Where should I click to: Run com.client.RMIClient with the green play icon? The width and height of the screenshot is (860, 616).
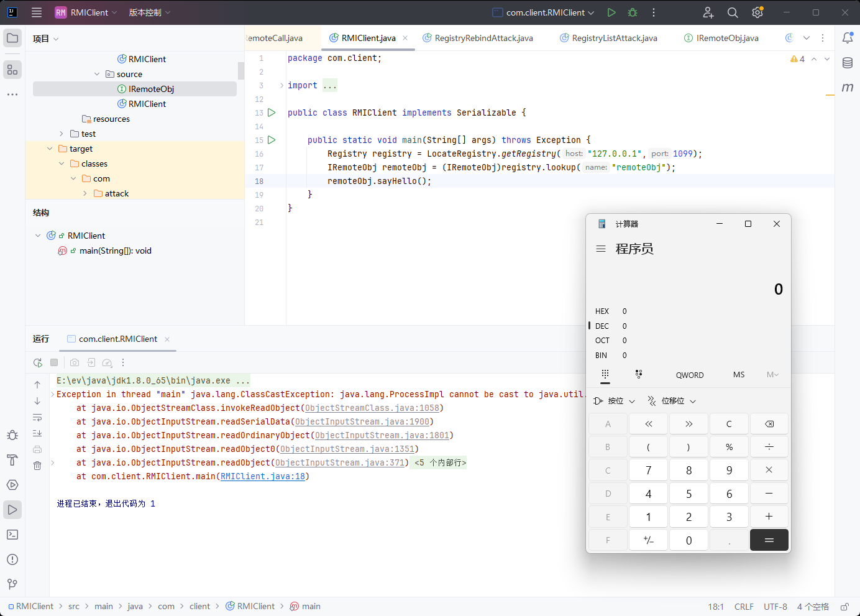pos(611,12)
